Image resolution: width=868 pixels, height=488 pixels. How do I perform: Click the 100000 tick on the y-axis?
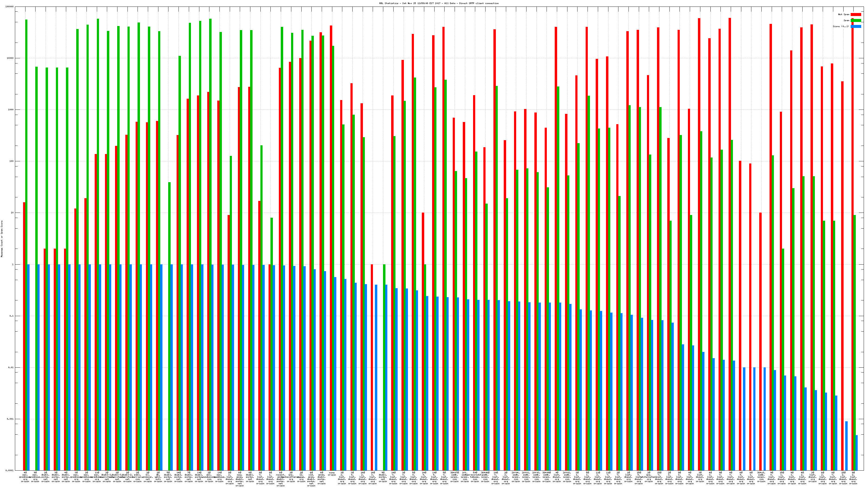10,7
